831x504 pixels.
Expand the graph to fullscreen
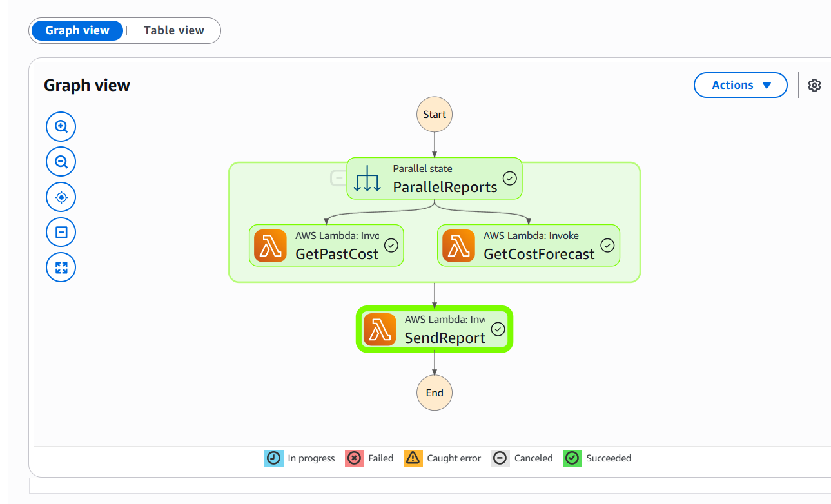[61, 267]
